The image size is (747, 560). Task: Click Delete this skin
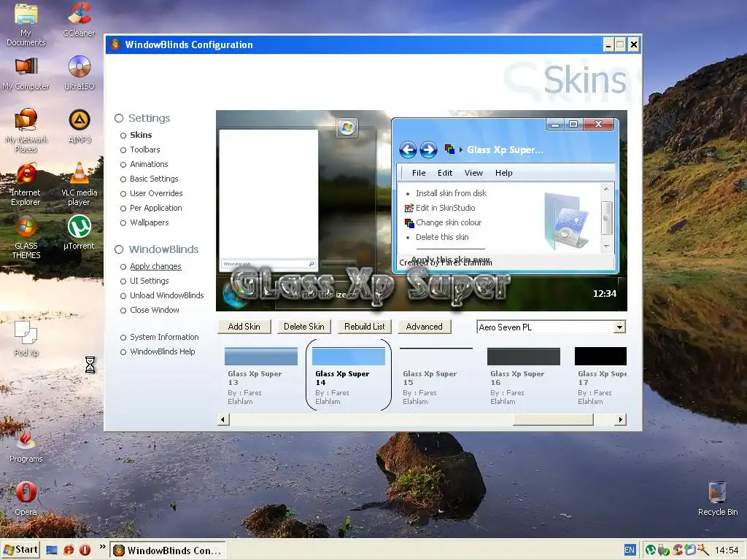441,237
